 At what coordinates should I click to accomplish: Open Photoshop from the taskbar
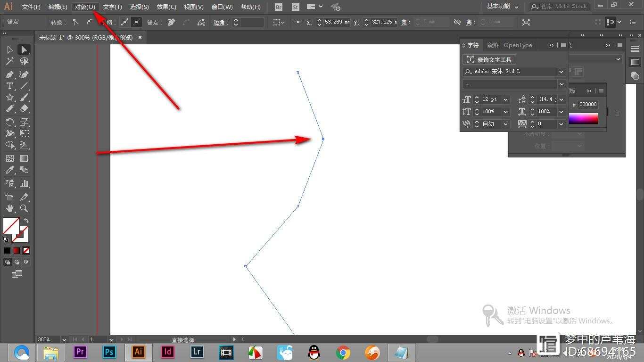[109, 352]
